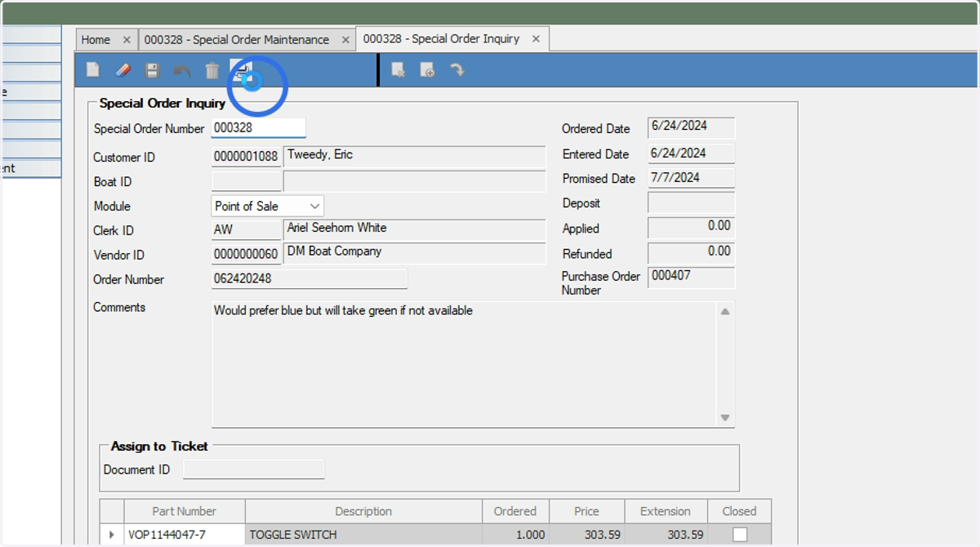This screenshot has width=980, height=547.
Task: Click the Clerk ID field AW
Action: coord(246,230)
